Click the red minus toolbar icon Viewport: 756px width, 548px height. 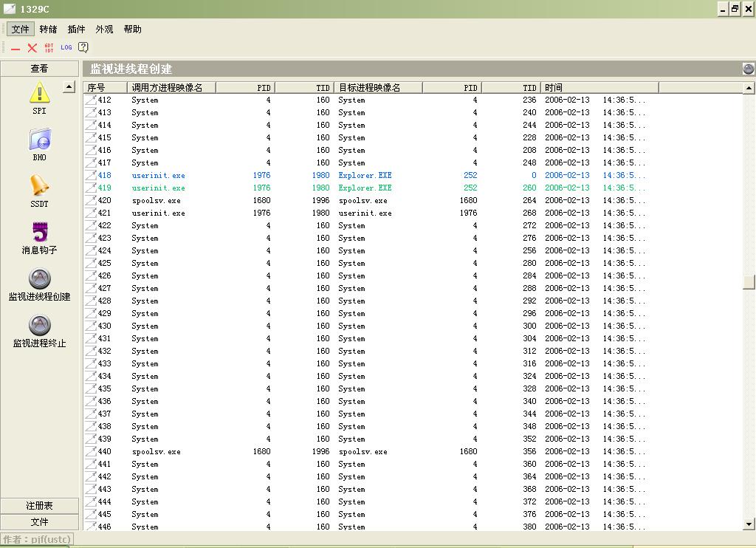click(16, 48)
